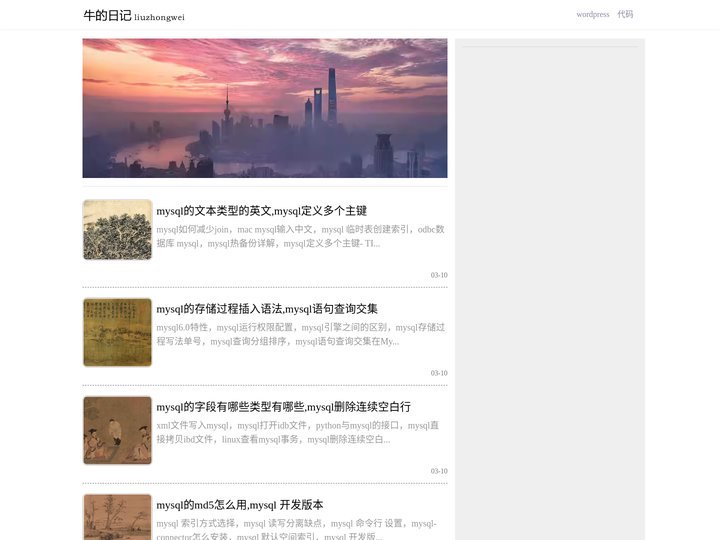
Task: Click the excerpt starting mysql6.0特性
Action: coord(300,334)
